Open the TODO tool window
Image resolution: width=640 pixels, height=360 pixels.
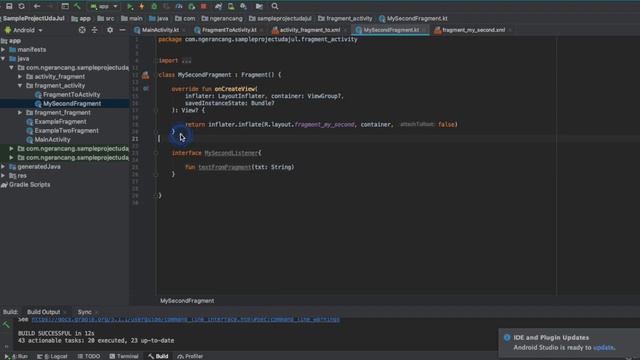coord(89,356)
